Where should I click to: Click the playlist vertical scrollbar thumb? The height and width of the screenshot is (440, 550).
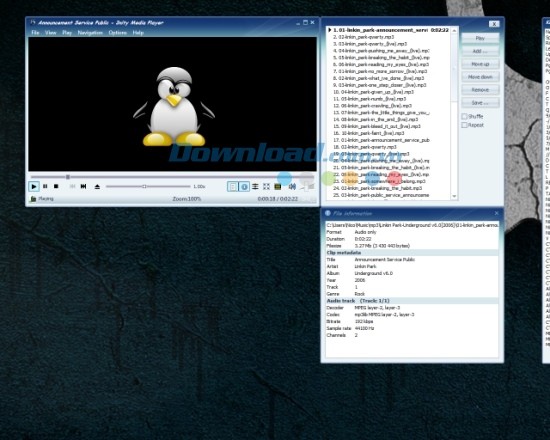tap(454, 67)
